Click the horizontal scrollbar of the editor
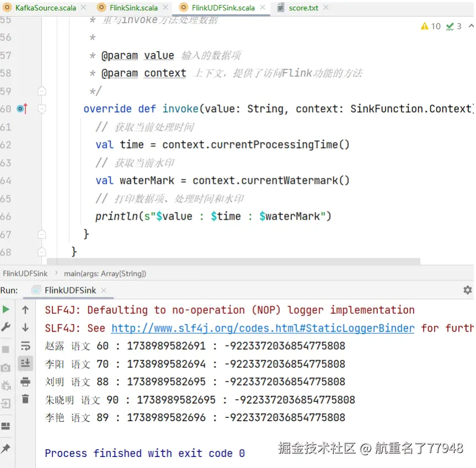The height and width of the screenshot is (468, 476). (234, 261)
